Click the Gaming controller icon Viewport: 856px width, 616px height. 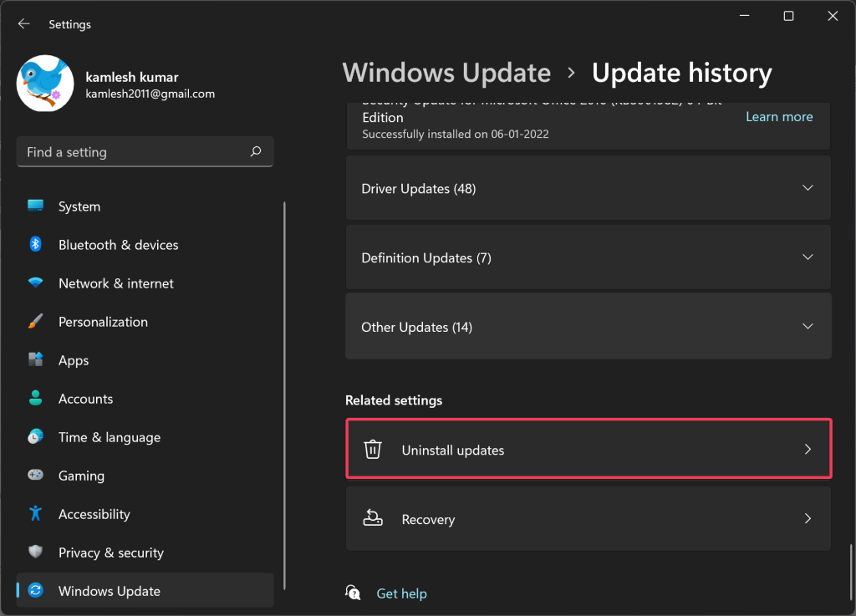click(x=35, y=475)
